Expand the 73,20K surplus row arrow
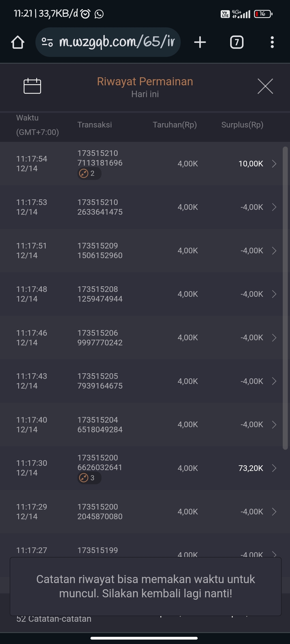Viewport: 290px width, 644px height. (274, 468)
